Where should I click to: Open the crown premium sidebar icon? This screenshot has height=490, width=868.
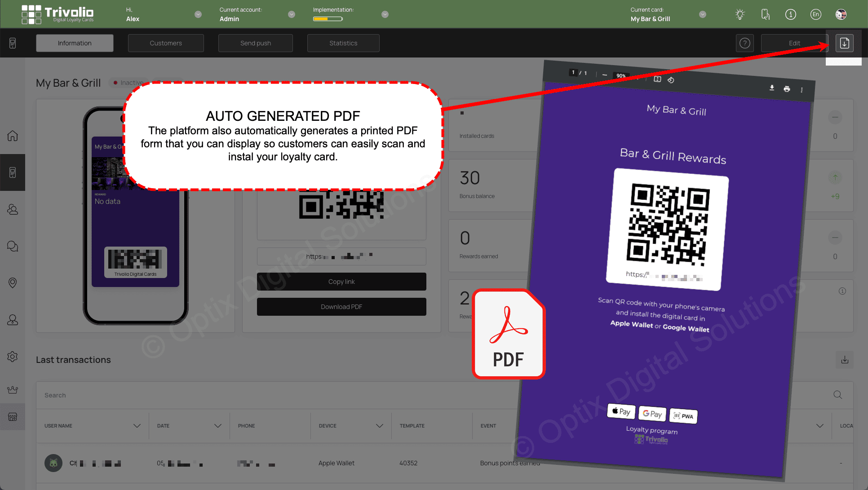(13, 390)
